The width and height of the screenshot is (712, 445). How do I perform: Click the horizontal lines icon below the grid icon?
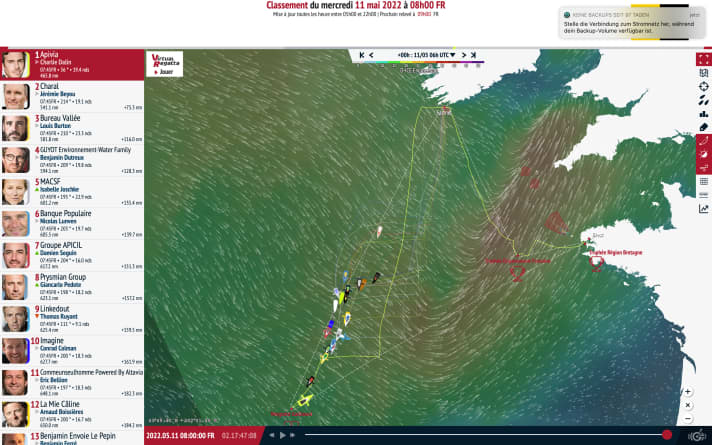(x=703, y=195)
